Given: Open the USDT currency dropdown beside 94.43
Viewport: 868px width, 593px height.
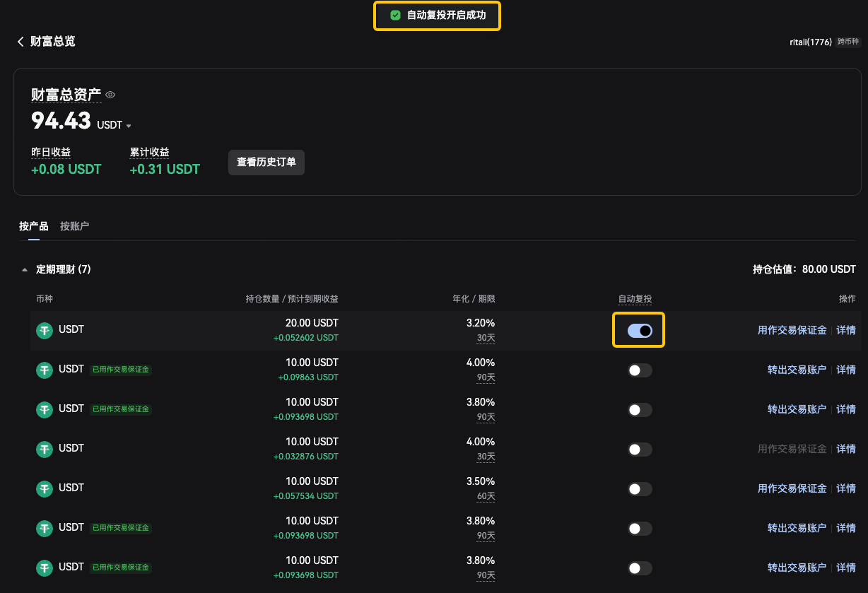Looking at the screenshot, I should [x=115, y=125].
